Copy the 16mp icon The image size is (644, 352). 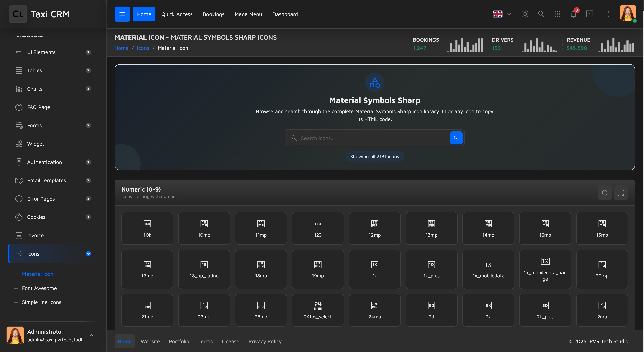click(x=602, y=228)
